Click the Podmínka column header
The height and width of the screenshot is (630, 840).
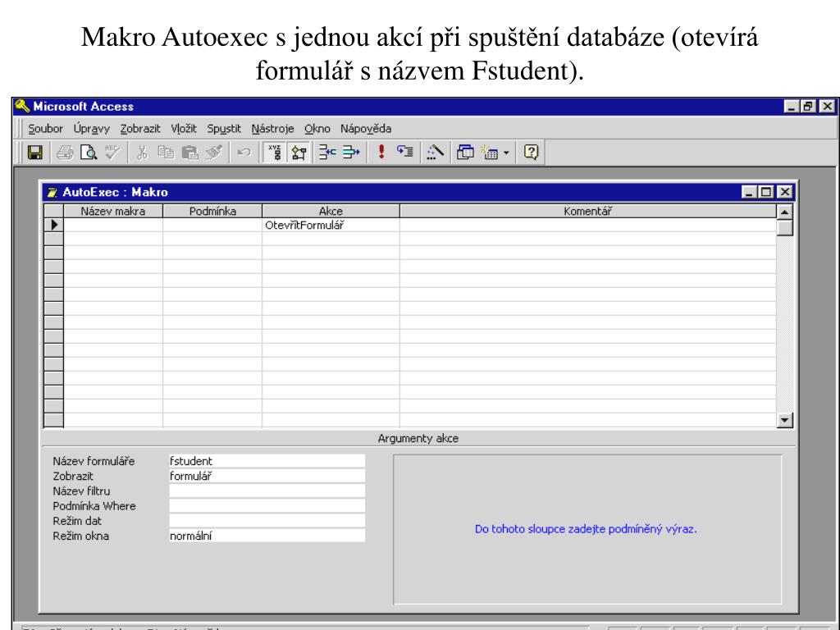[x=212, y=211]
